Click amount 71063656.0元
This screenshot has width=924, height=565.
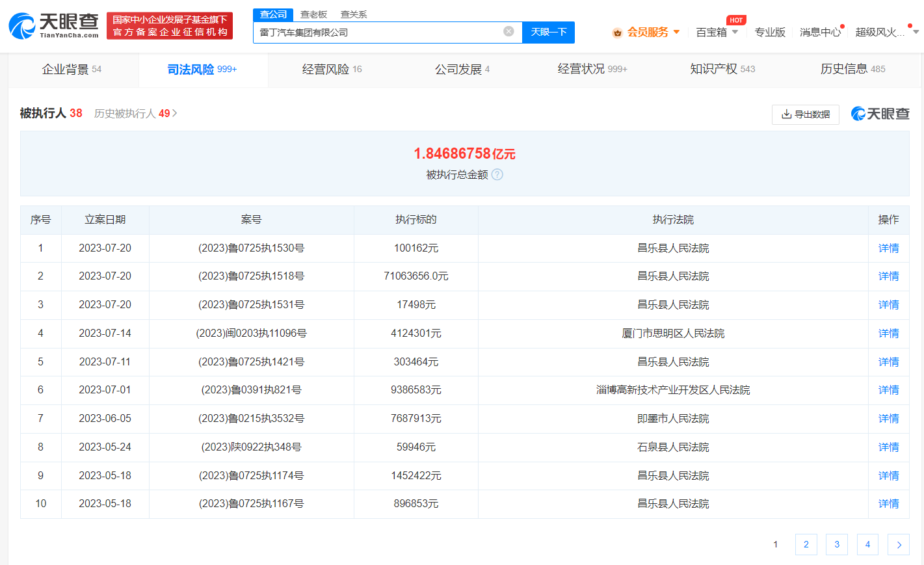click(416, 276)
